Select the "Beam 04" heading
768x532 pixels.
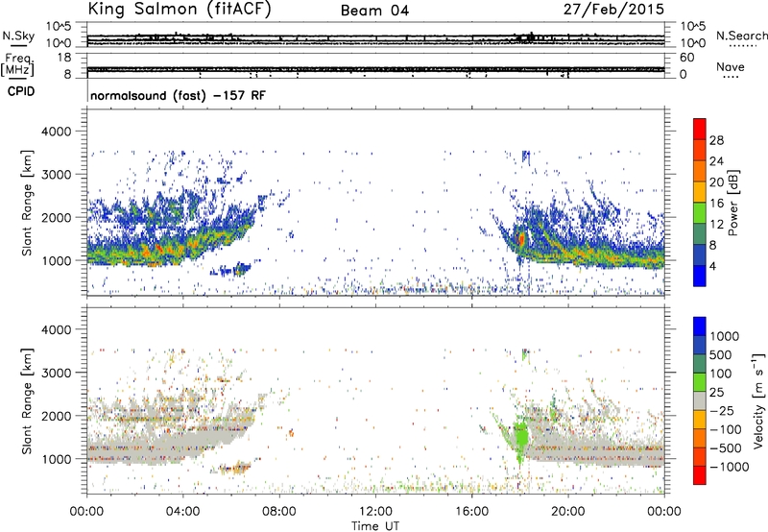coord(374,11)
